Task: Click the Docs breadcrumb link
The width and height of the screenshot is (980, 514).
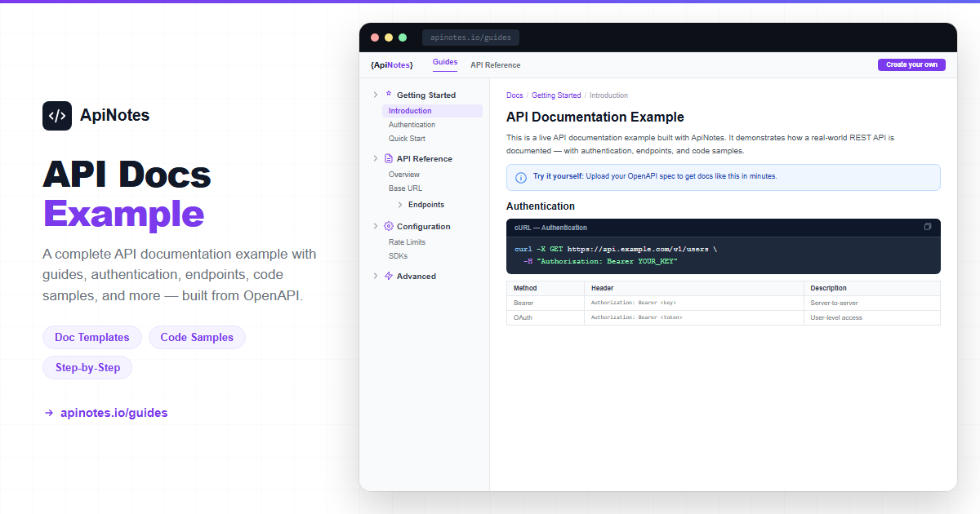Action: click(x=514, y=95)
